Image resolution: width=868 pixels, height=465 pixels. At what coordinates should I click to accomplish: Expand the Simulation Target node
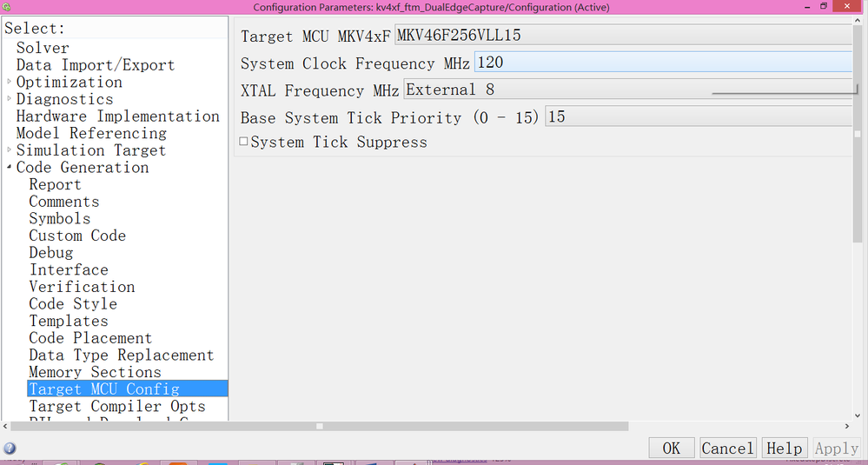10,150
